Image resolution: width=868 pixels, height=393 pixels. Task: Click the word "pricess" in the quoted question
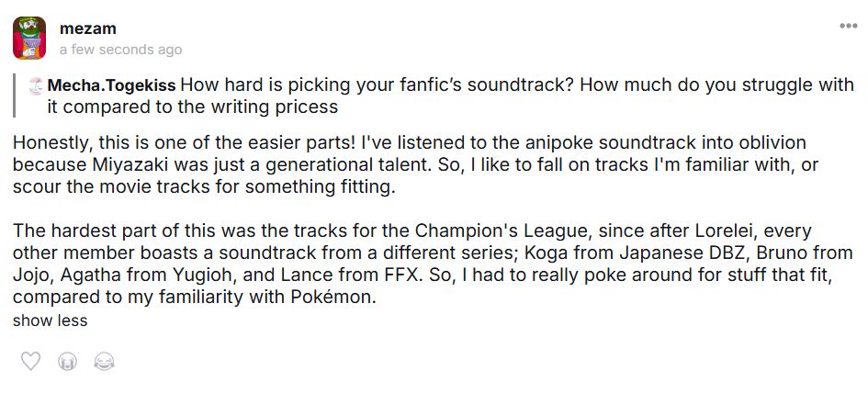[305, 107]
